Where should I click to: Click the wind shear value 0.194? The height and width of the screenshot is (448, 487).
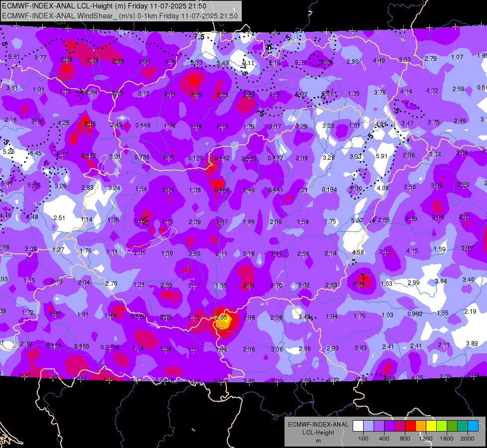click(329, 189)
